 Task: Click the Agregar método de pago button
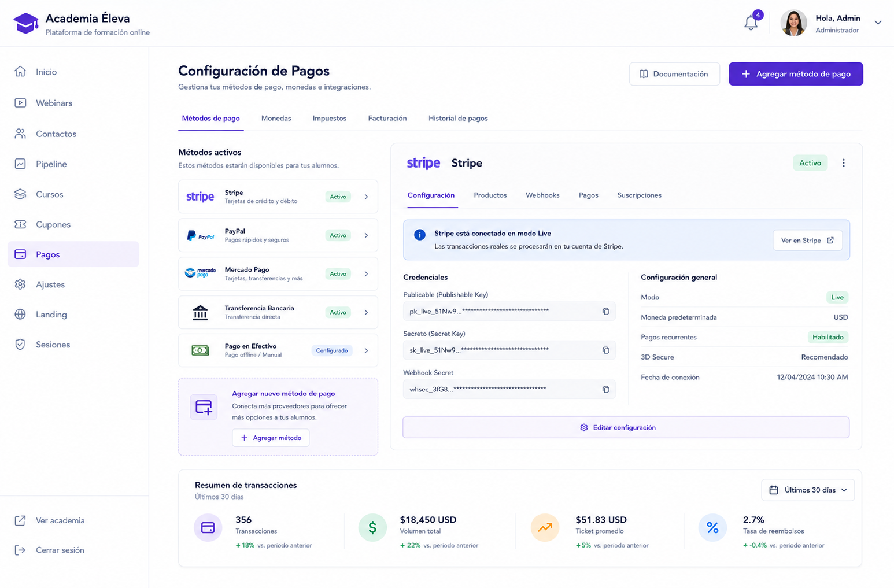click(x=796, y=74)
